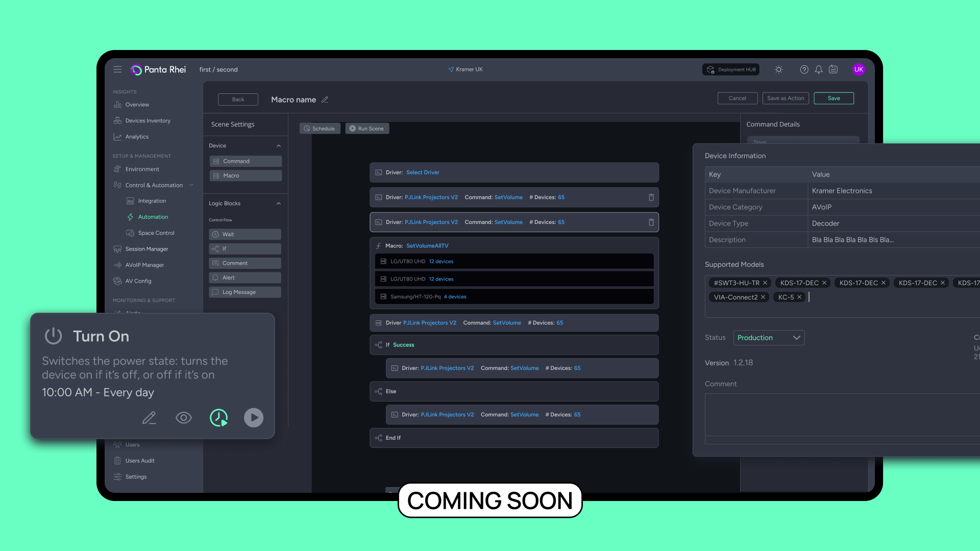
Task: Open the hamburger menu icon
Action: pos(117,69)
